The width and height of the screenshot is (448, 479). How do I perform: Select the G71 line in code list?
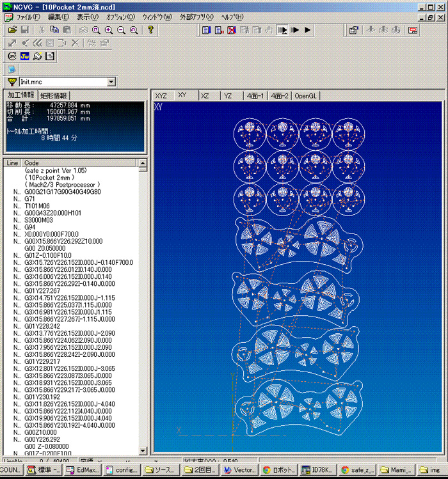click(30, 199)
